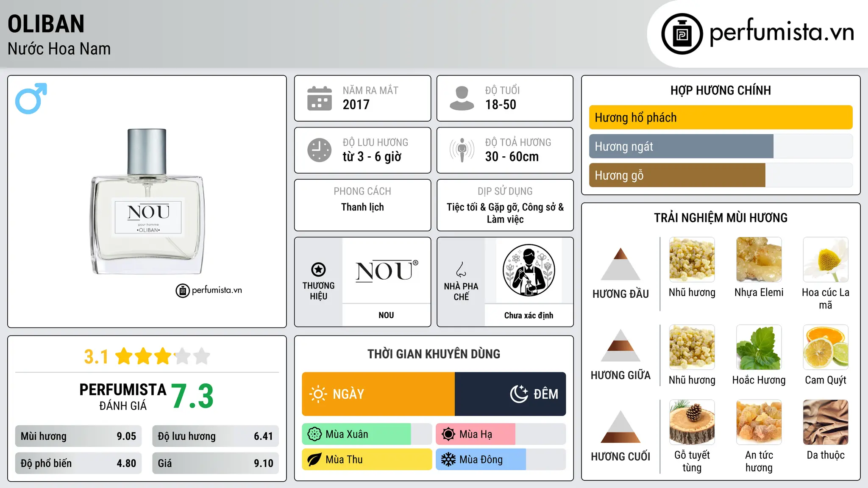Click the Hương gỗ accord bar
This screenshot has height=488, width=868.
pyautogui.click(x=721, y=175)
